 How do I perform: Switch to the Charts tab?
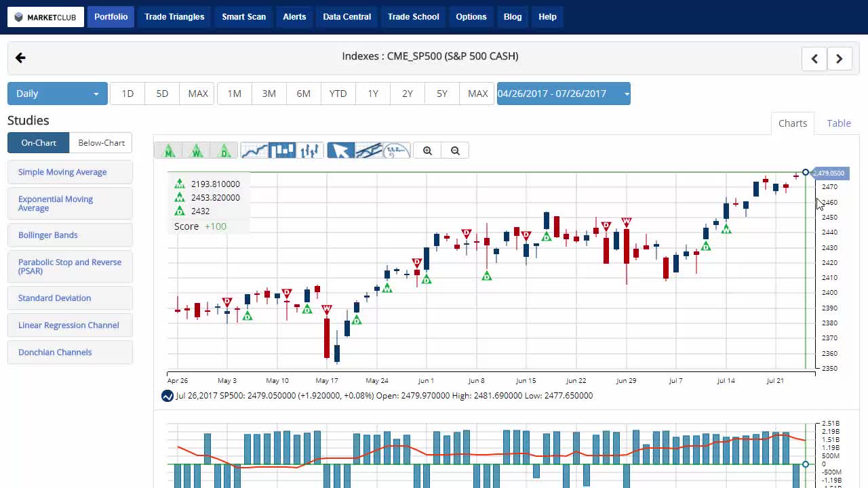[x=793, y=123]
